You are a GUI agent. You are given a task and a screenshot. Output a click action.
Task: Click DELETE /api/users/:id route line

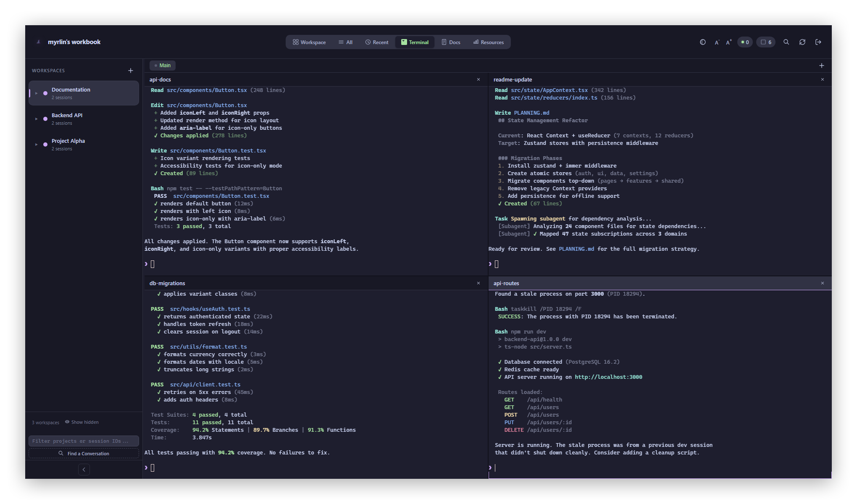(538, 430)
